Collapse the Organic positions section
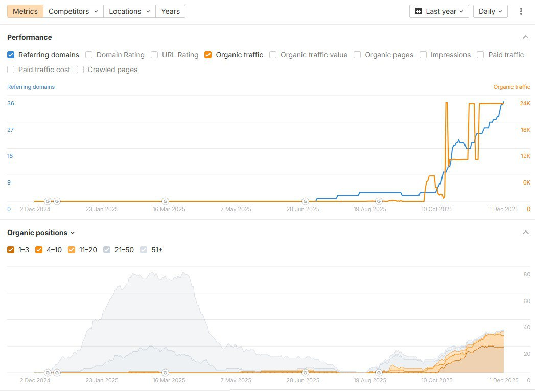This screenshot has width=535, height=392. (x=526, y=233)
